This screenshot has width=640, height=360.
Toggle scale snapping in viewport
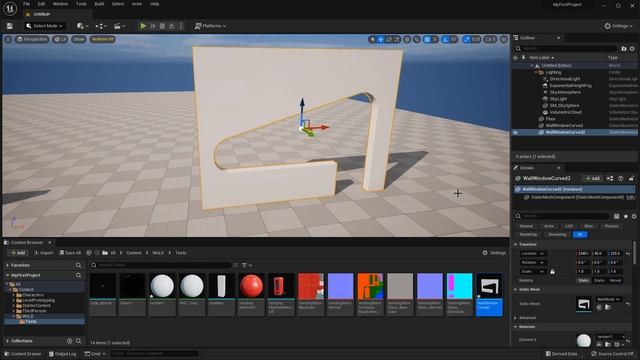(467, 39)
